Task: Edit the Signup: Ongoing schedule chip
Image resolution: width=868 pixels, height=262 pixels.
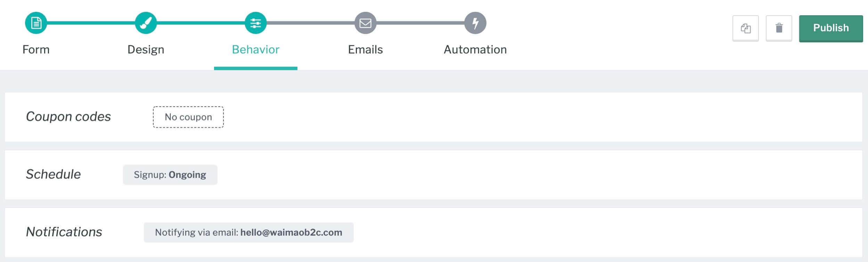Action: 170,175
